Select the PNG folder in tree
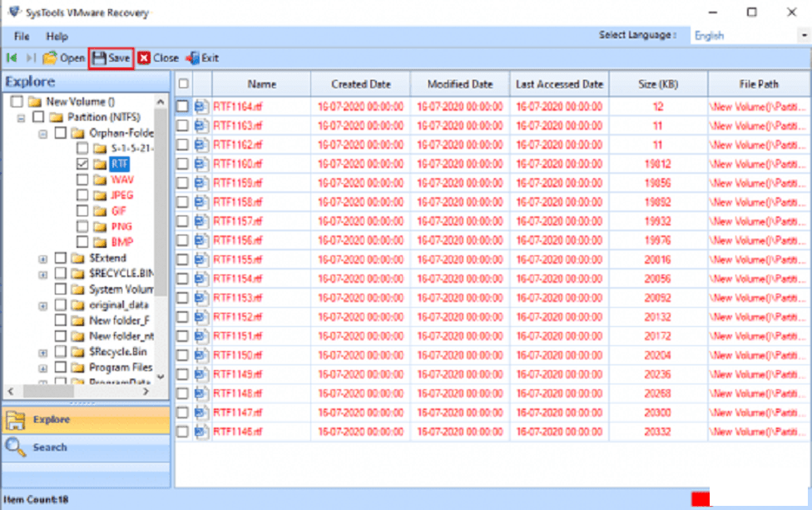 click(121, 226)
